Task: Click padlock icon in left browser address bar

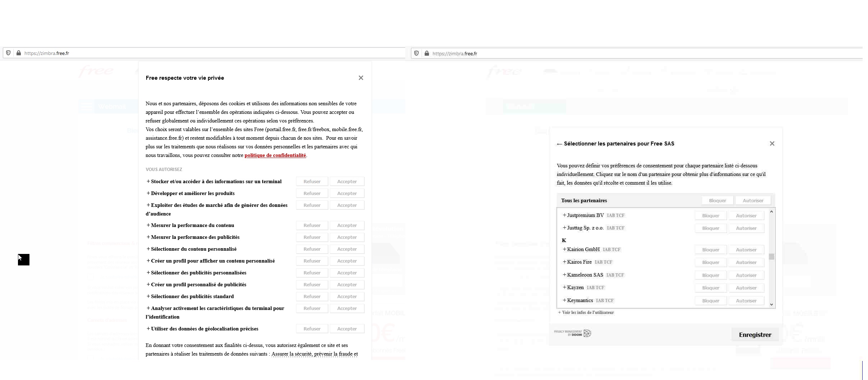Action: click(19, 53)
